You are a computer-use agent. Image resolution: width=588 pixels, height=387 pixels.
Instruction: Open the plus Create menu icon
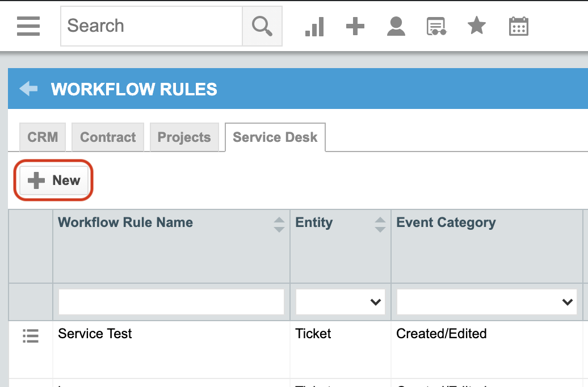point(355,26)
